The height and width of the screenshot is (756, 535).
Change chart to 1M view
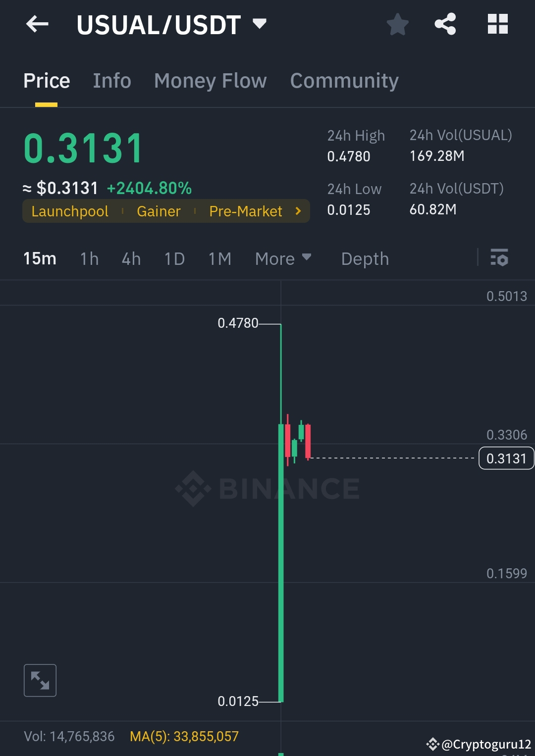coord(219,258)
